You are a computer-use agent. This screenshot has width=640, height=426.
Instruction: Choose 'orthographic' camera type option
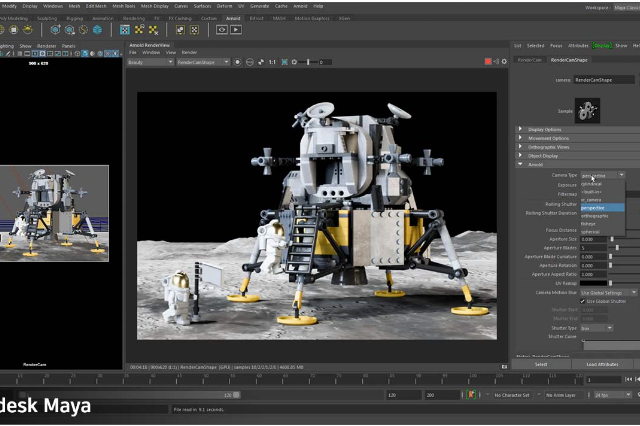pos(594,215)
